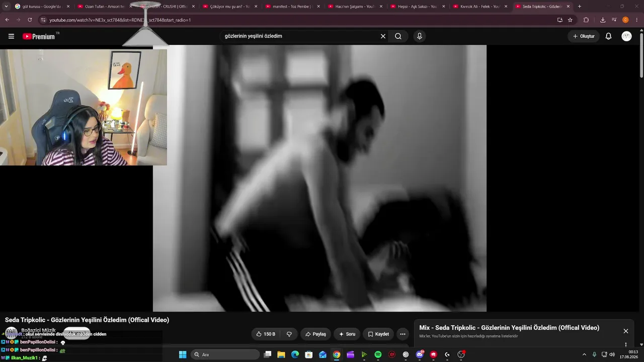Open Spotify from taskbar
The image size is (644, 362).
click(378, 354)
